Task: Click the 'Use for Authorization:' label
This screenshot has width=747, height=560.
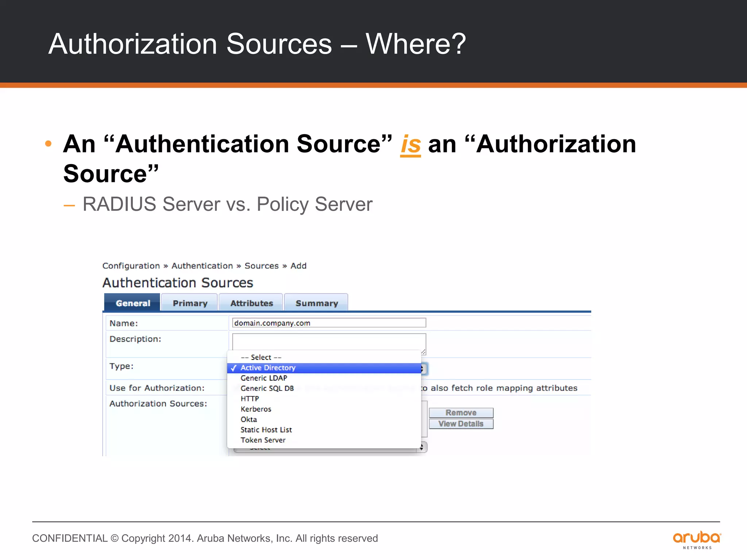Action: pos(157,388)
